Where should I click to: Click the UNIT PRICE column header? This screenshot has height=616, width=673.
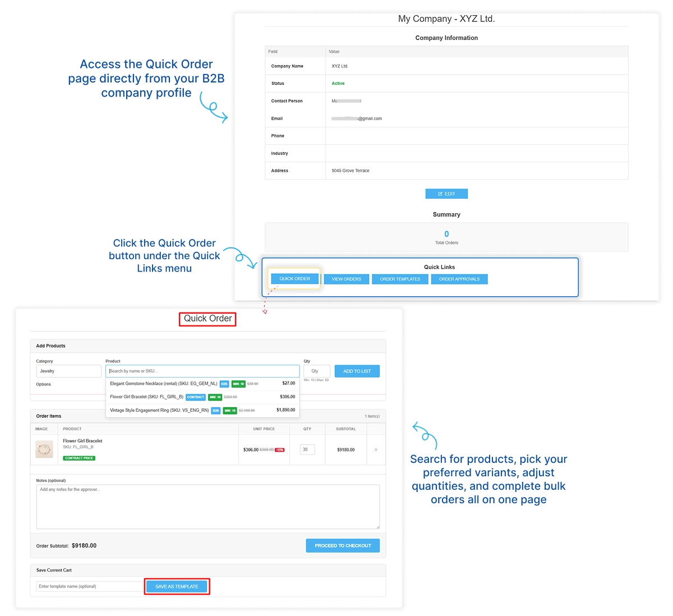coord(264,429)
